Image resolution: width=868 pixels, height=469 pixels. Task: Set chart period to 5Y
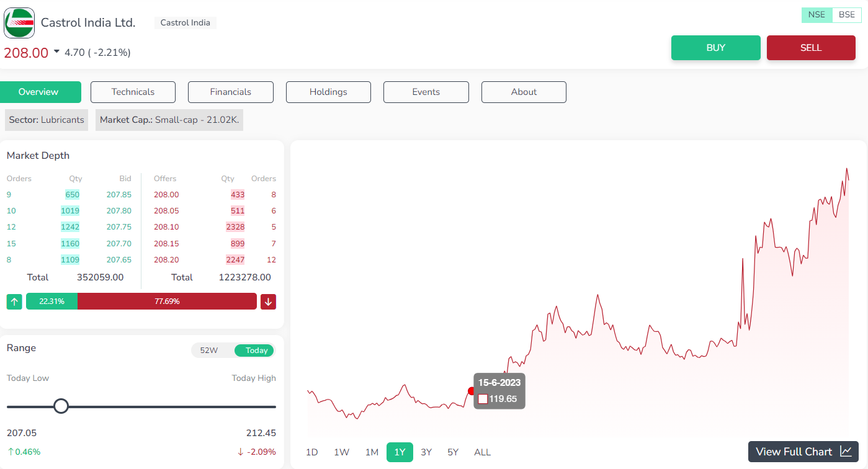pyautogui.click(x=453, y=452)
